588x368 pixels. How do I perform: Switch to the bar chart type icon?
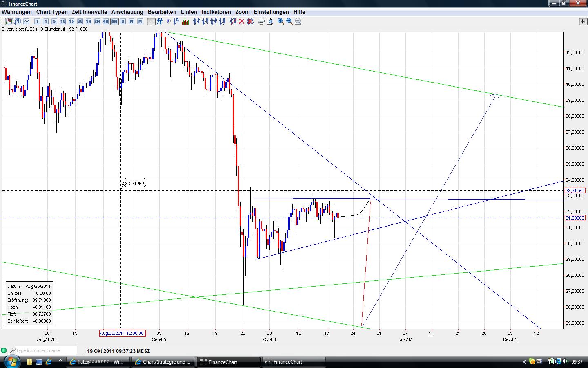point(18,21)
